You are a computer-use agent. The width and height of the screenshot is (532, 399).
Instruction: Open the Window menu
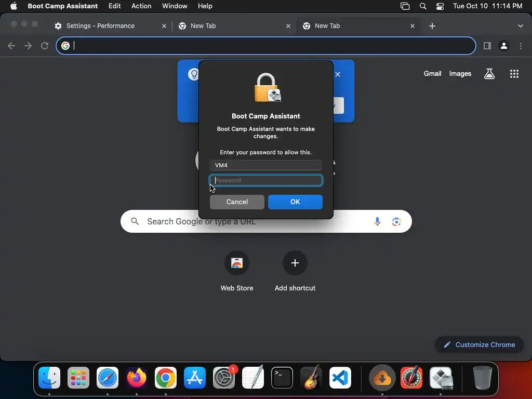(x=175, y=6)
